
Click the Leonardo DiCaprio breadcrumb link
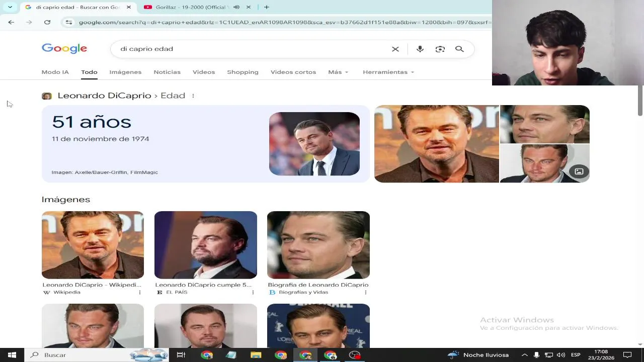click(x=104, y=96)
